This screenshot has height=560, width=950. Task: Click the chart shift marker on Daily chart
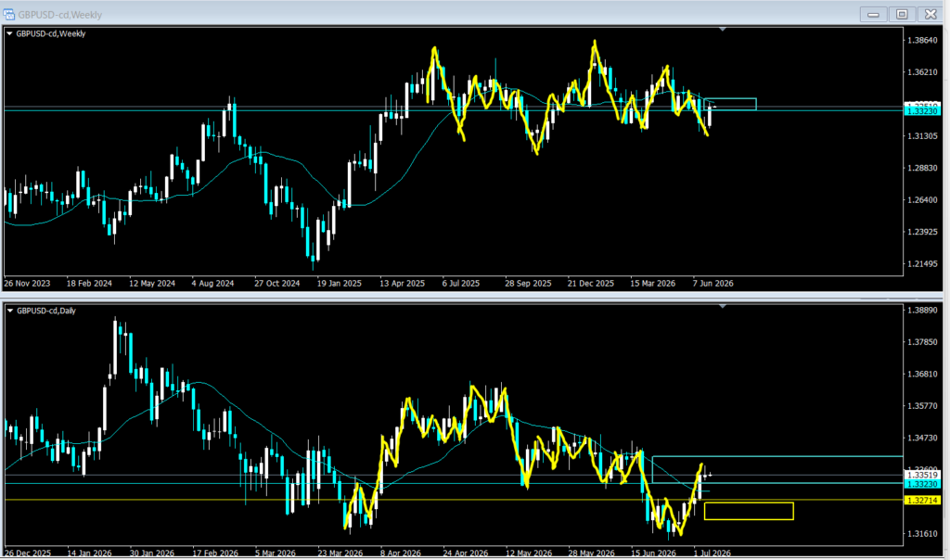[722, 306]
